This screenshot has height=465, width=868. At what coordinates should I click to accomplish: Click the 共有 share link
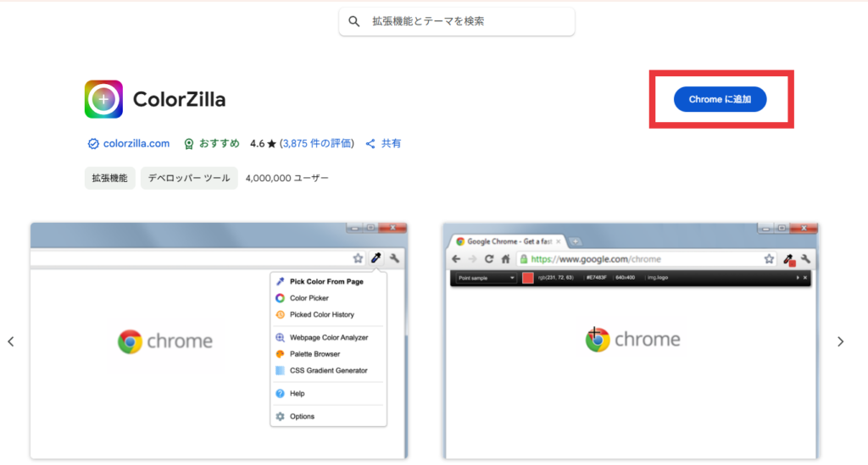click(x=391, y=144)
